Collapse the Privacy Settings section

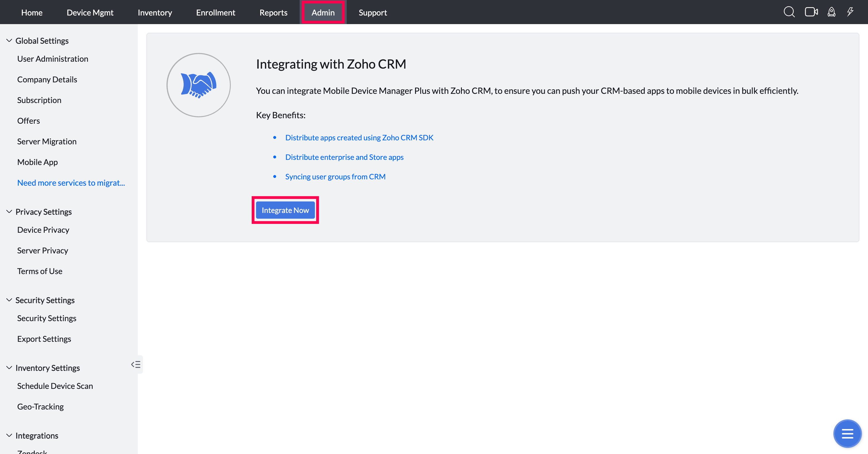9,212
